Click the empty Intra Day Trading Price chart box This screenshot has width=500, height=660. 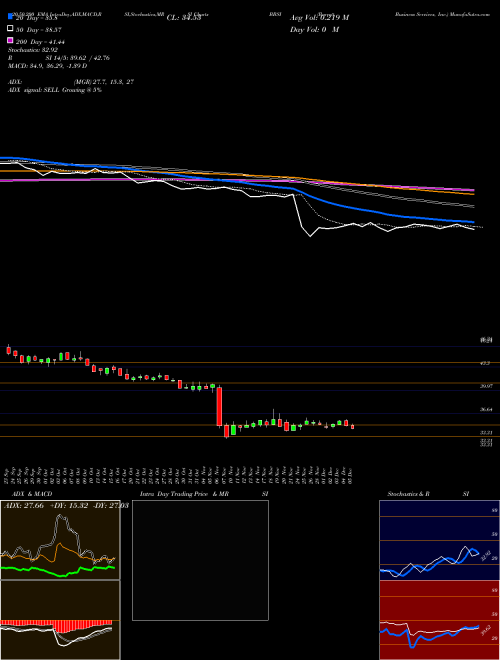click(x=200, y=560)
